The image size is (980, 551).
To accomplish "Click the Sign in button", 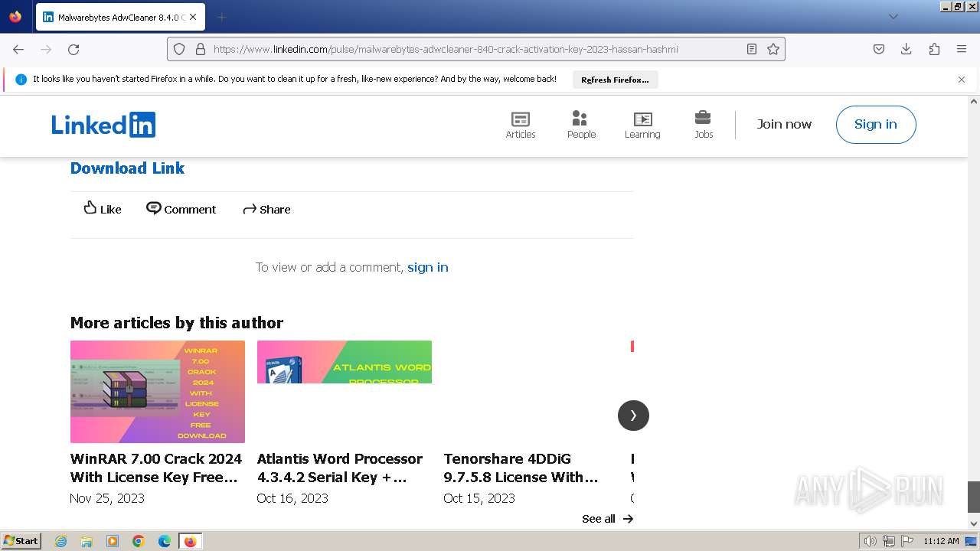I will (876, 125).
